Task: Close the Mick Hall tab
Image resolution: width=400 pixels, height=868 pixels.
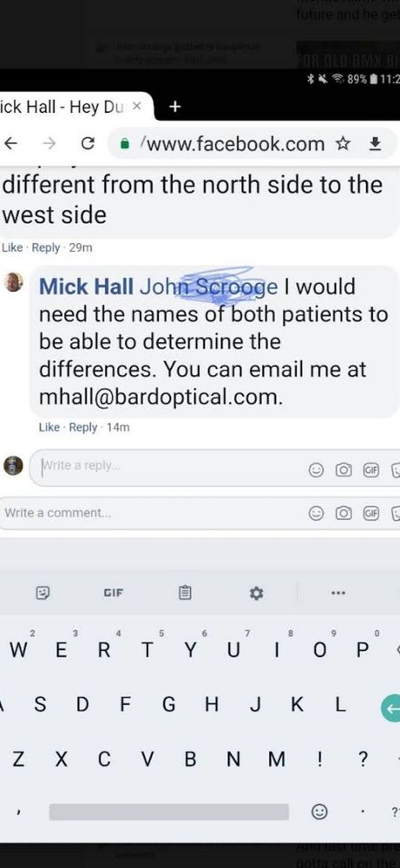Action: (x=138, y=107)
